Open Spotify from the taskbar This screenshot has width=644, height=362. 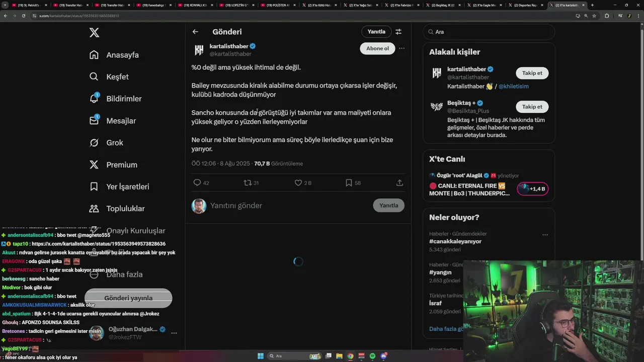click(x=372, y=356)
